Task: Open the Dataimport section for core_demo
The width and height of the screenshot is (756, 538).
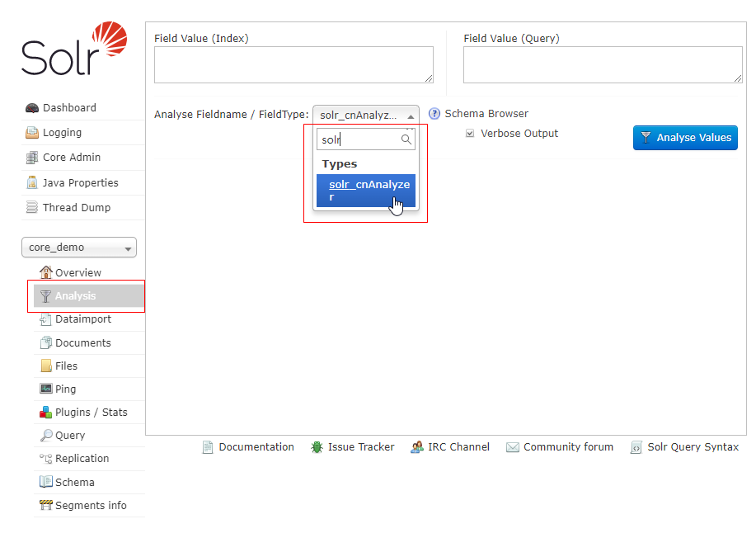Action: (x=83, y=319)
